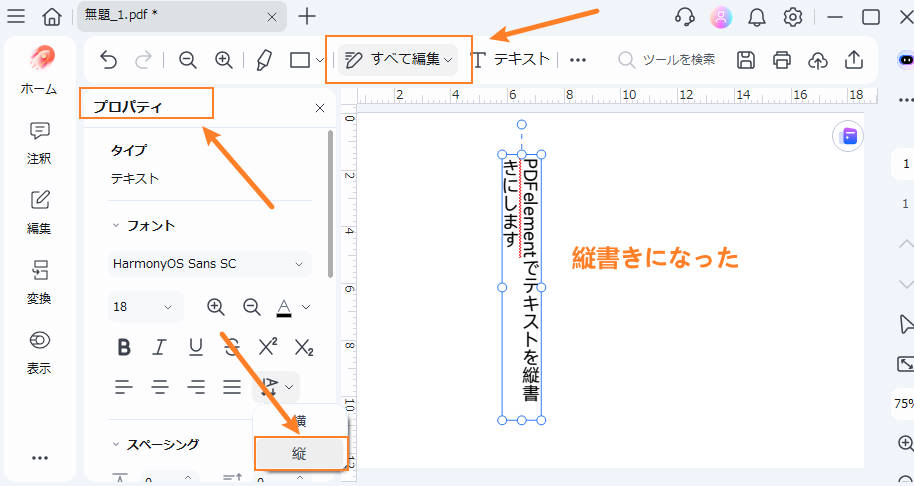
Task: Toggle superscript formatting
Action: [x=268, y=347]
